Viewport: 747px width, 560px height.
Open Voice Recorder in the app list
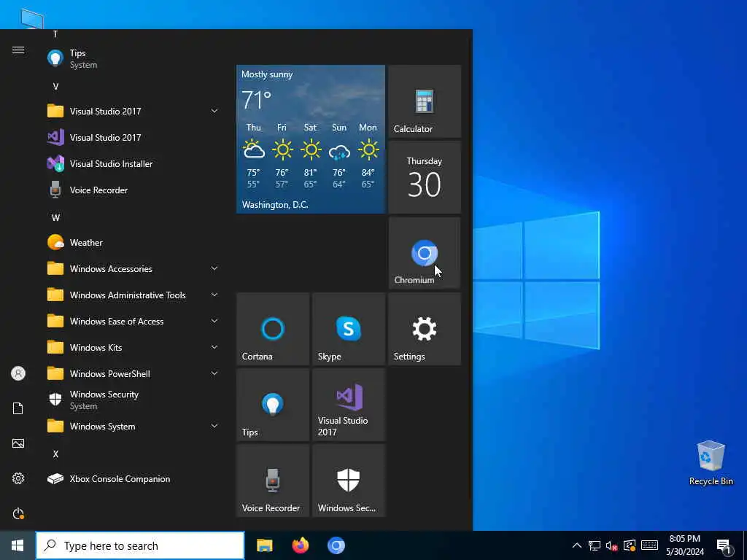pyautogui.click(x=133, y=190)
